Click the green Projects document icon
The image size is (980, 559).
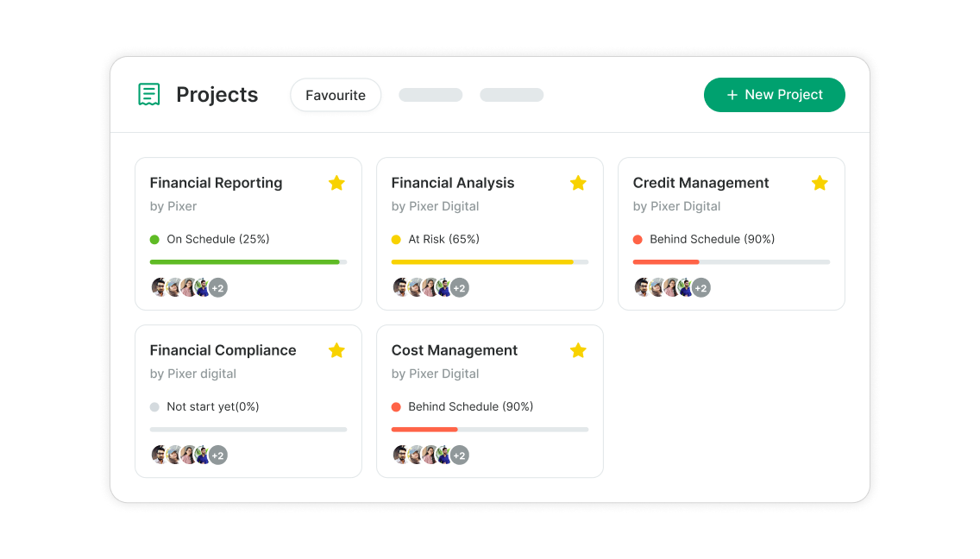tap(148, 94)
